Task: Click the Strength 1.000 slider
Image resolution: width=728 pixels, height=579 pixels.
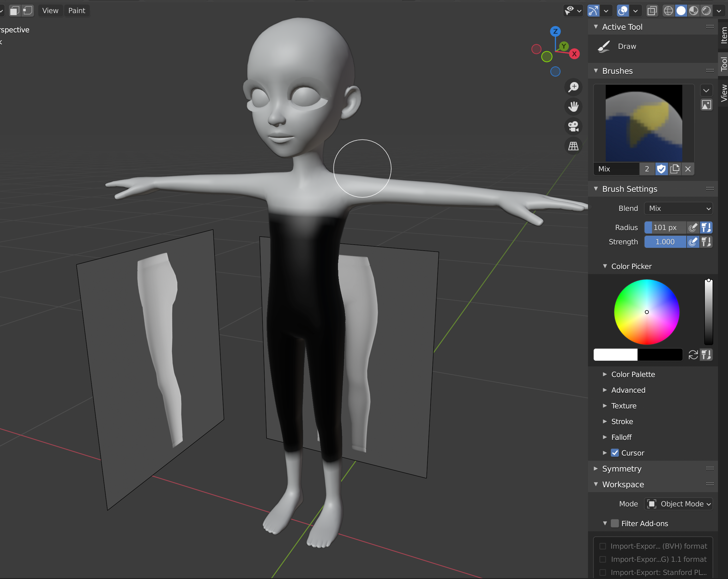Action: pyautogui.click(x=665, y=242)
